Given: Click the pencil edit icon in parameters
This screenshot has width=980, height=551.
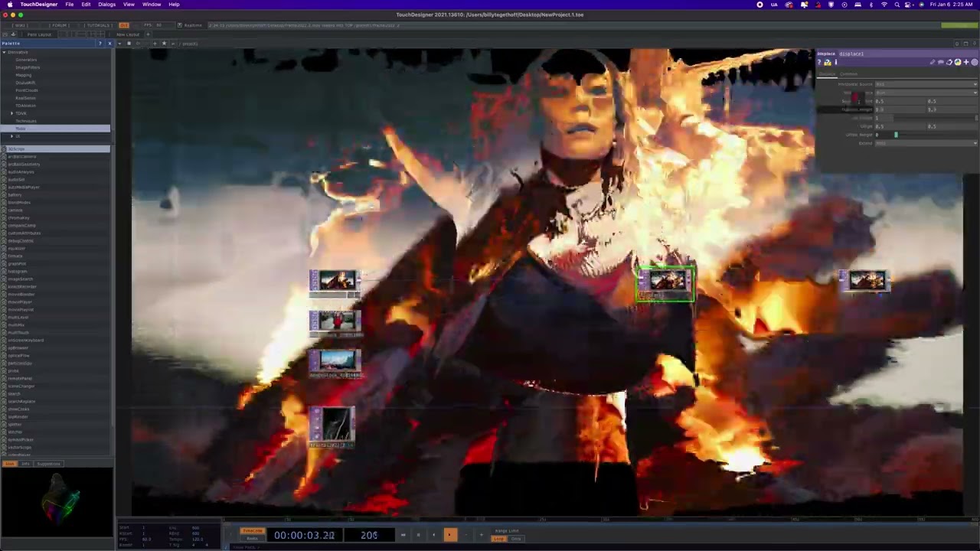Looking at the screenshot, I should pos(933,62).
